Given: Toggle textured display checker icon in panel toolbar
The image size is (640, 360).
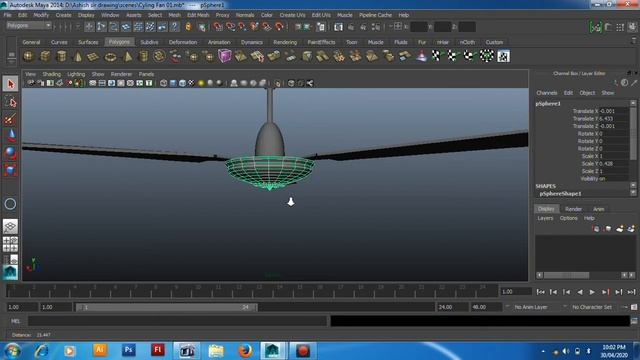Looking at the screenshot, I should (x=191, y=83).
